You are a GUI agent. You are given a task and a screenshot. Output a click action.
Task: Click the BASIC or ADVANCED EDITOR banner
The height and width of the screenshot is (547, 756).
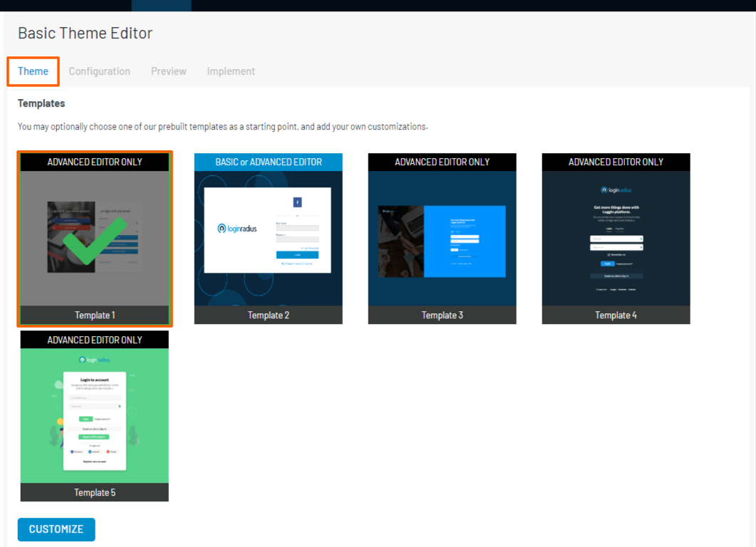[268, 162]
